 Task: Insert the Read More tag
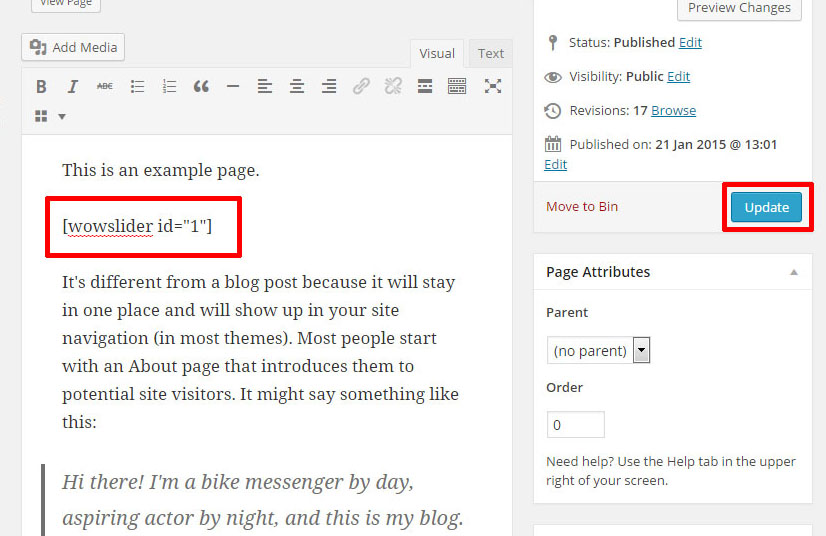pos(425,87)
